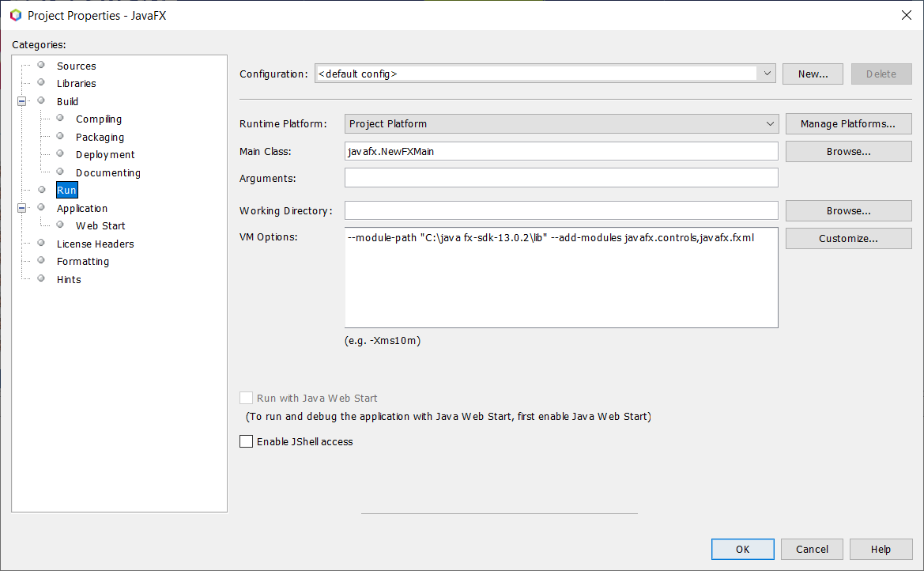This screenshot has height=571, width=924.
Task: Click the Delete configuration button
Action: tap(881, 74)
